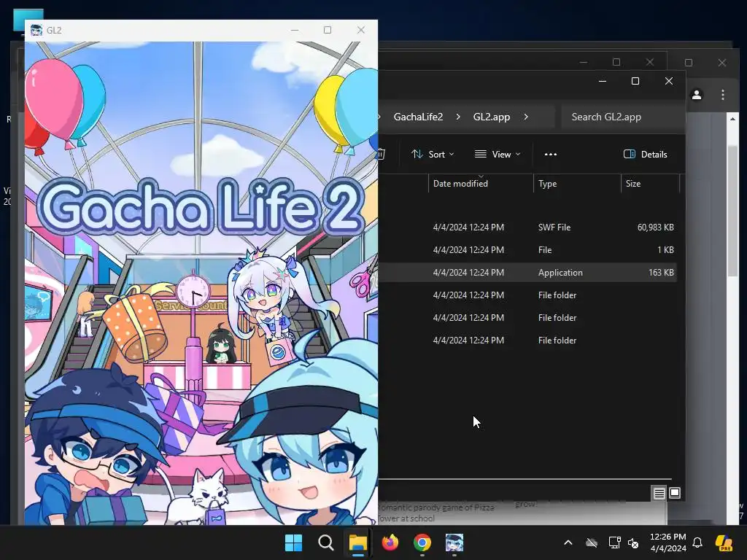747x560 pixels.
Task: Switch to GL2 app on taskbar
Action: [x=454, y=542]
